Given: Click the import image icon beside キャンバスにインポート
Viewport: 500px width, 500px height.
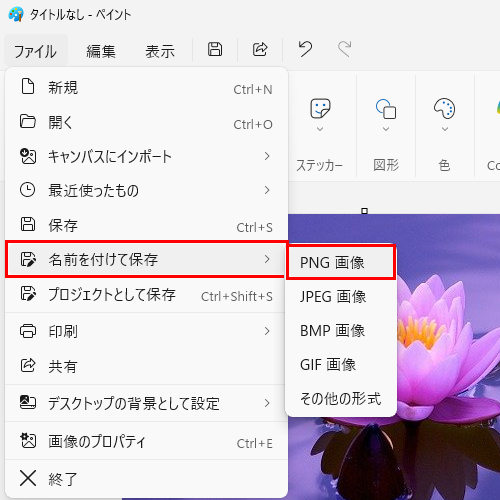Looking at the screenshot, I should click(28, 156).
